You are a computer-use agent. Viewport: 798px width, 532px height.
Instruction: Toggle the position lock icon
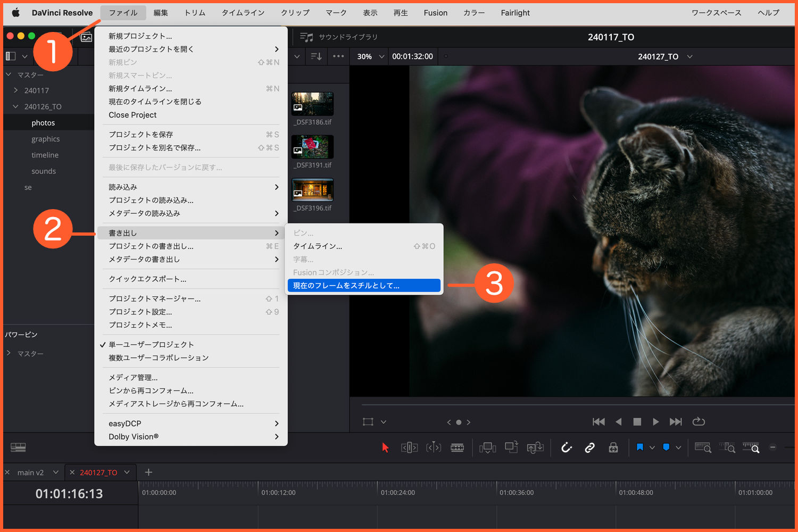point(613,448)
